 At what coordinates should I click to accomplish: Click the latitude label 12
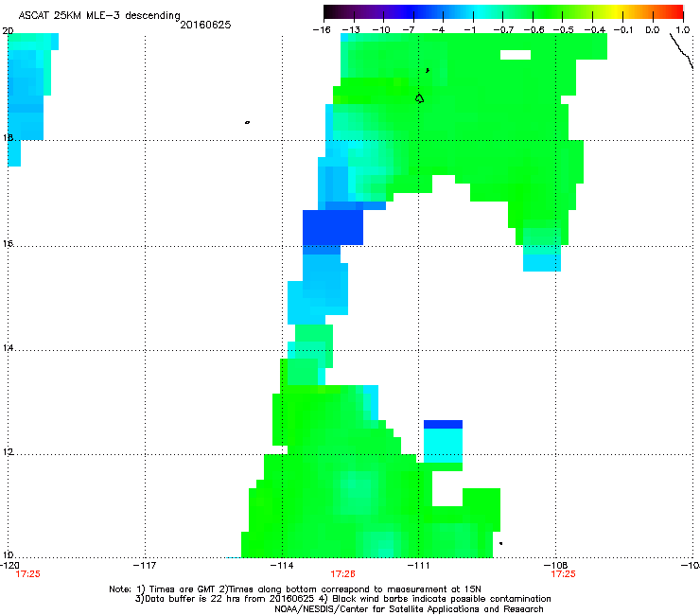[8, 452]
